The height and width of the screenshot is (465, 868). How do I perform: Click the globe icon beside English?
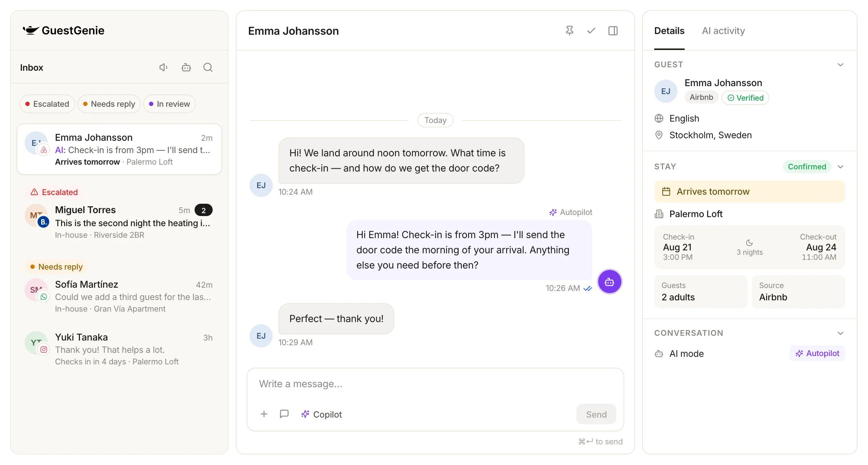[x=659, y=118]
